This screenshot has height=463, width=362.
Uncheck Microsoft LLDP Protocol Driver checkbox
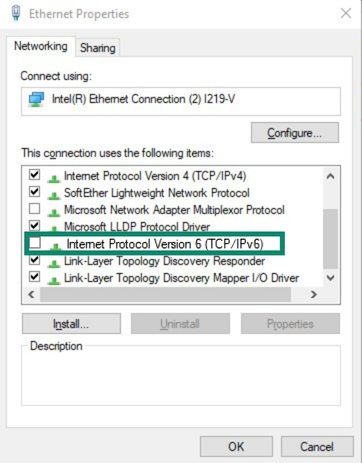tap(35, 226)
